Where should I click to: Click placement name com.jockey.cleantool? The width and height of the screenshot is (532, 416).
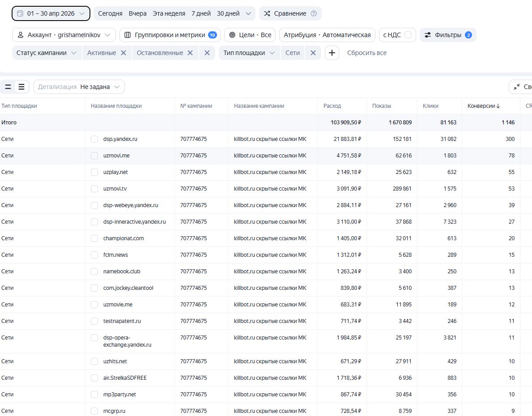pyautogui.click(x=128, y=288)
